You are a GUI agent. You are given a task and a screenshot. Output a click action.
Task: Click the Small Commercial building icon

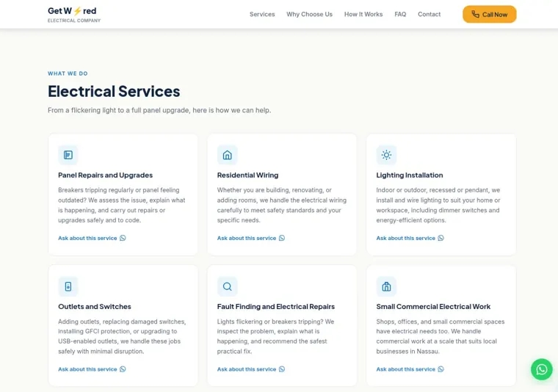coord(386,286)
